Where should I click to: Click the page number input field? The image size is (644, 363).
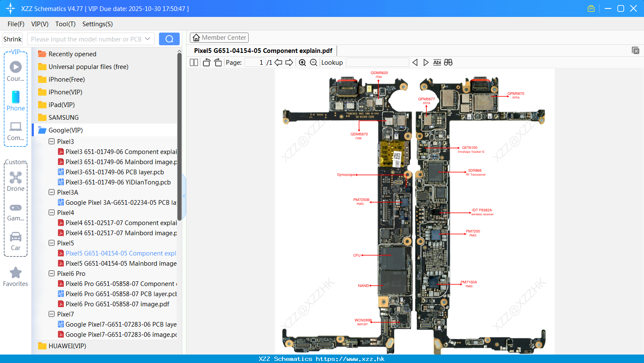(255, 62)
